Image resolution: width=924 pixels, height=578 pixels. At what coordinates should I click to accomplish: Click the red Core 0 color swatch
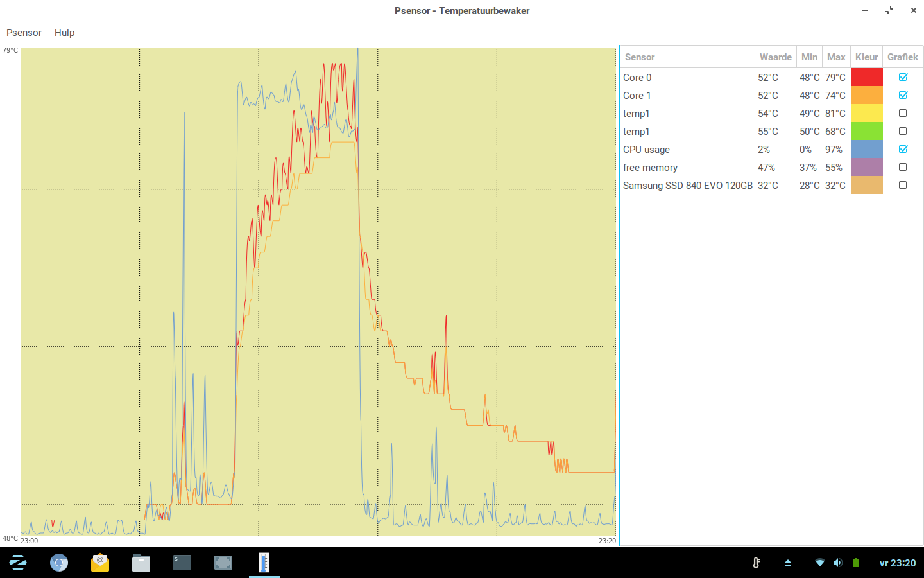click(x=867, y=77)
